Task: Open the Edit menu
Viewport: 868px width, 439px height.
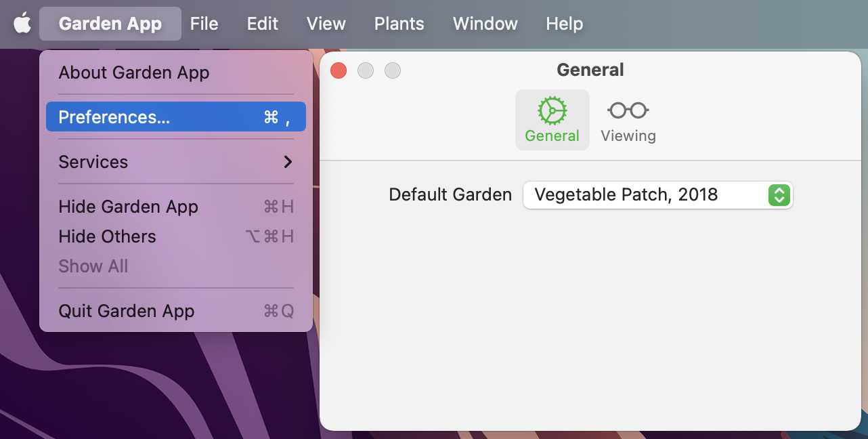Action: coord(262,24)
